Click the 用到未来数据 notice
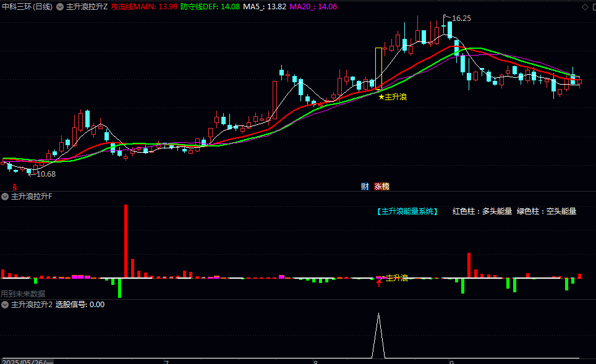 (23, 294)
